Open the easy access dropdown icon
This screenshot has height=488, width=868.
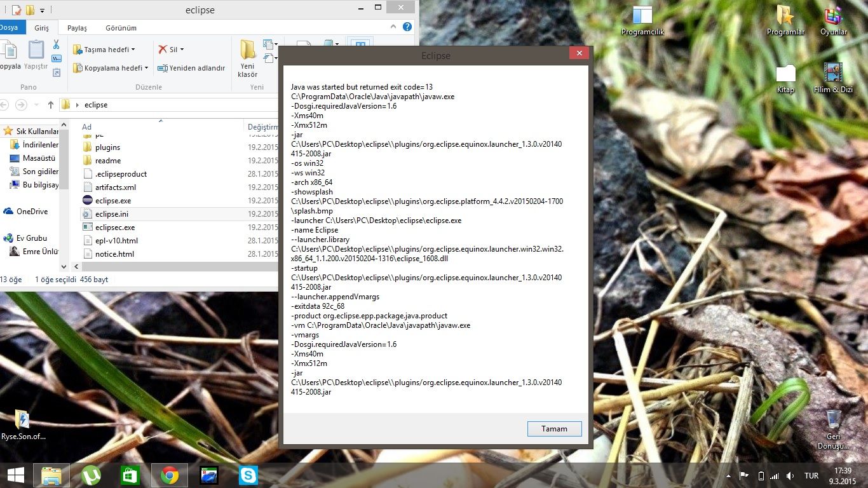pos(270,58)
